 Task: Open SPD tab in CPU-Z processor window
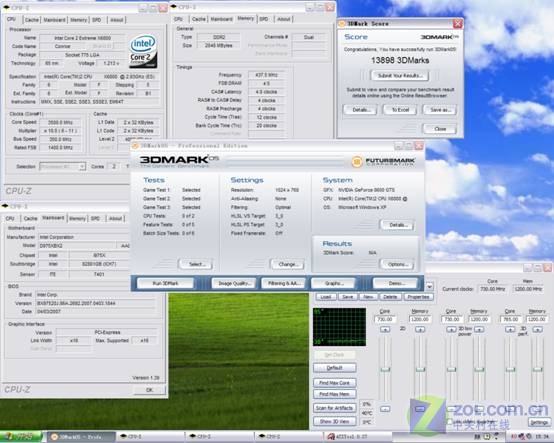click(96, 20)
